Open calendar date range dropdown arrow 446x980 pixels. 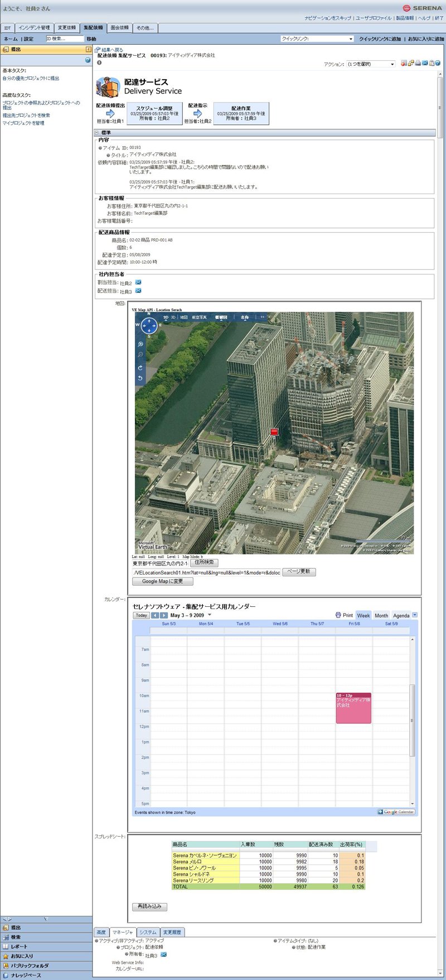[x=210, y=615]
